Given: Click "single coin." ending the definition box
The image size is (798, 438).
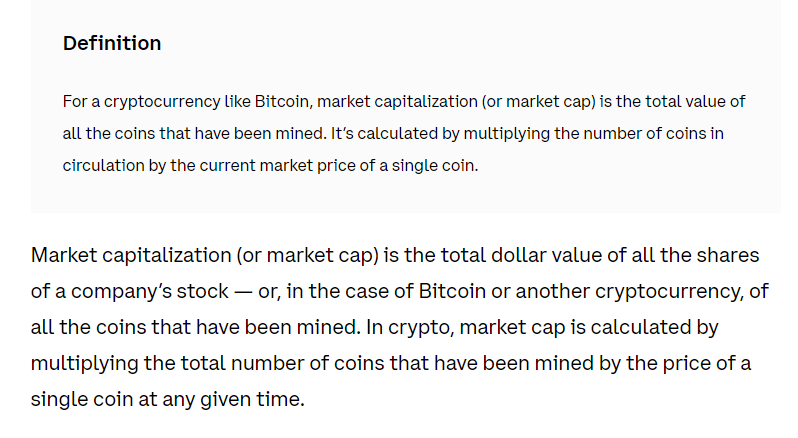Looking at the screenshot, I should click(435, 166).
